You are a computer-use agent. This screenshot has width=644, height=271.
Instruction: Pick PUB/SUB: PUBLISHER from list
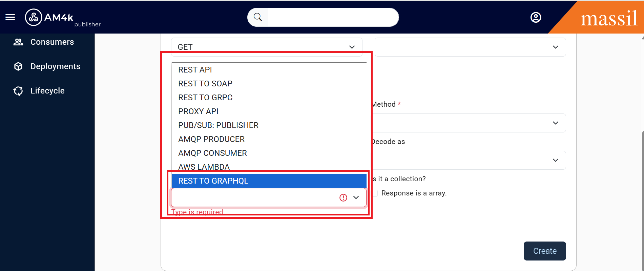(218, 125)
